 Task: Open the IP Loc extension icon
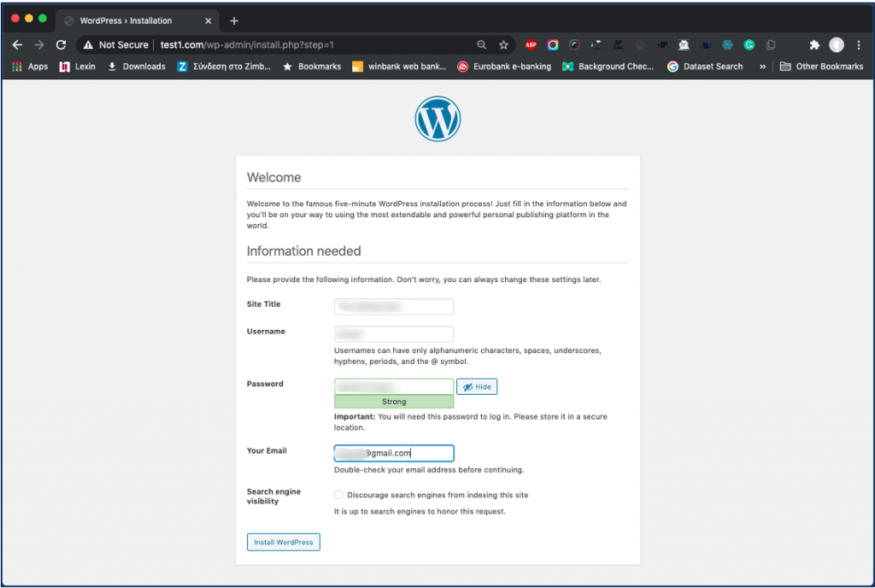click(x=618, y=44)
